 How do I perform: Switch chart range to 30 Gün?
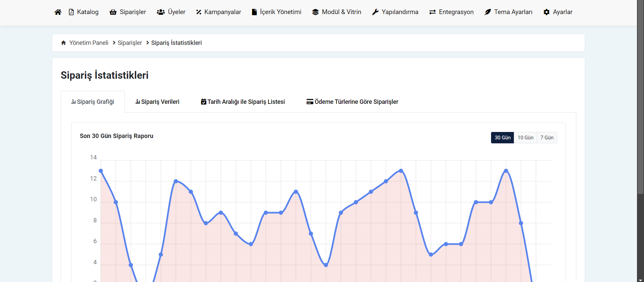coord(502,138)
